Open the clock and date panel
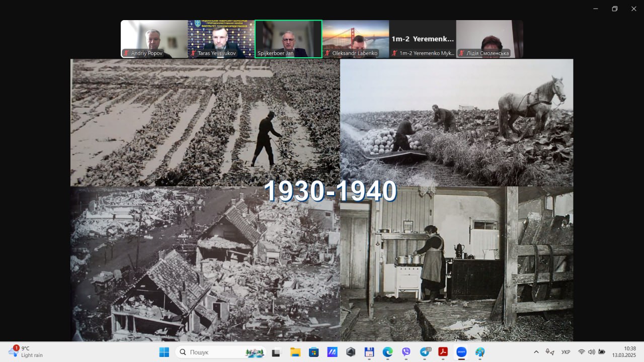The image size is (644, 362). [629, 352]
